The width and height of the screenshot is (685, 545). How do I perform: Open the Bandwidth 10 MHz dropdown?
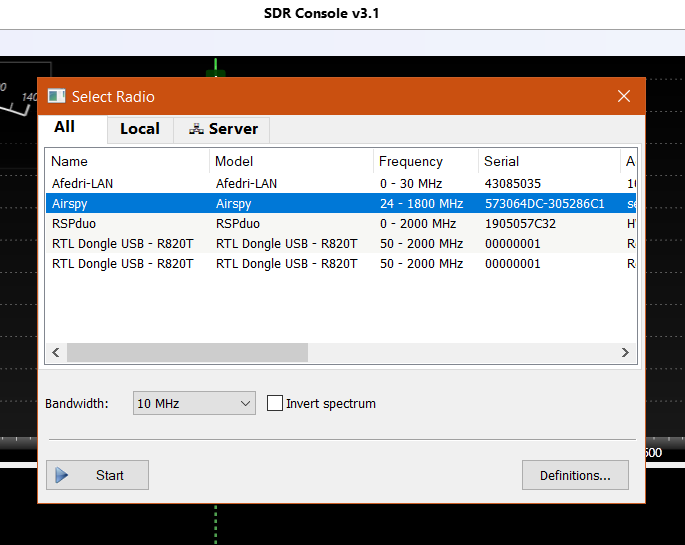[x=195, y=403]
